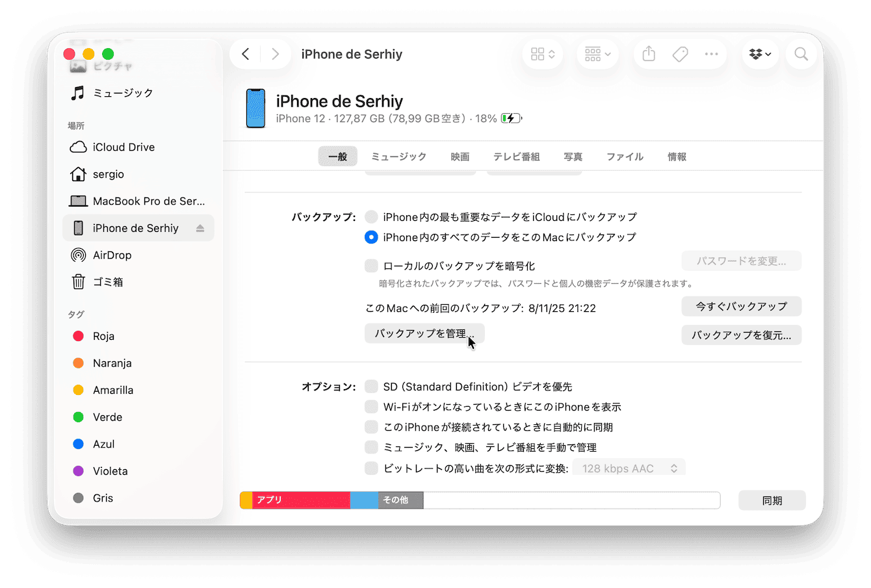Image resolution: width=871 pixels, height=588 pixels.
Task: Switch to the ミュージック tab
Action: pyautogui.click(x=398, y=157)
